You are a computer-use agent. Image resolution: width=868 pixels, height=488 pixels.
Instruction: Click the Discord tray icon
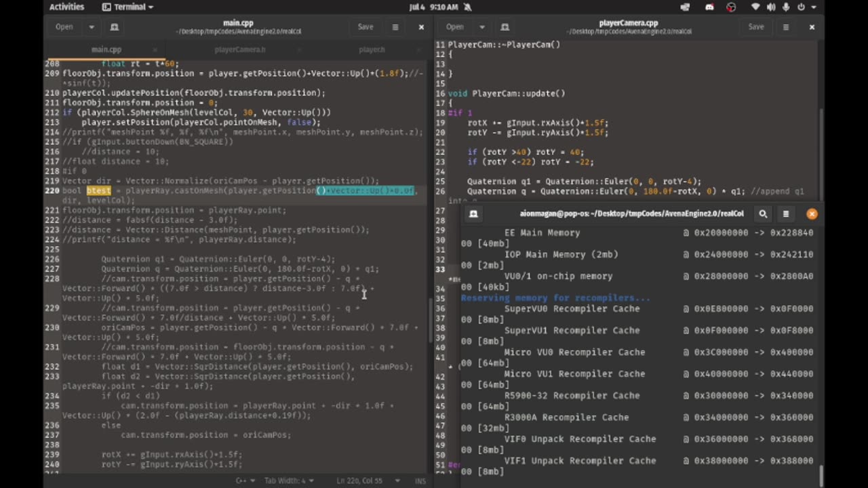[x=709, y=7]
